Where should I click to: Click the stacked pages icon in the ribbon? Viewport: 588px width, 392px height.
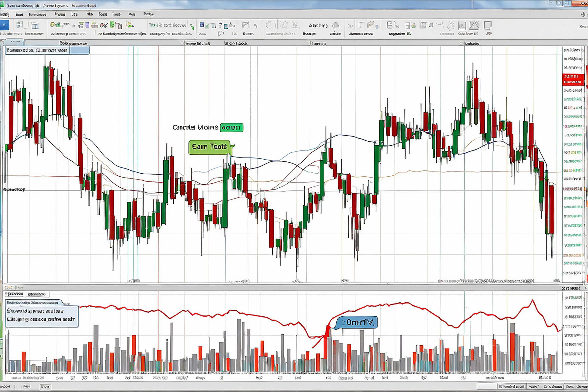[x=488, y=25]
